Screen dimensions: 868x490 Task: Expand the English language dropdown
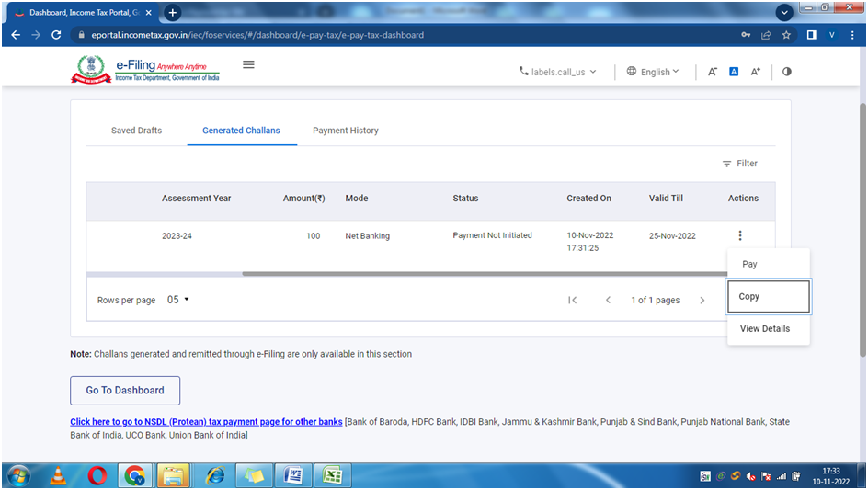click(x=653, y=72)
